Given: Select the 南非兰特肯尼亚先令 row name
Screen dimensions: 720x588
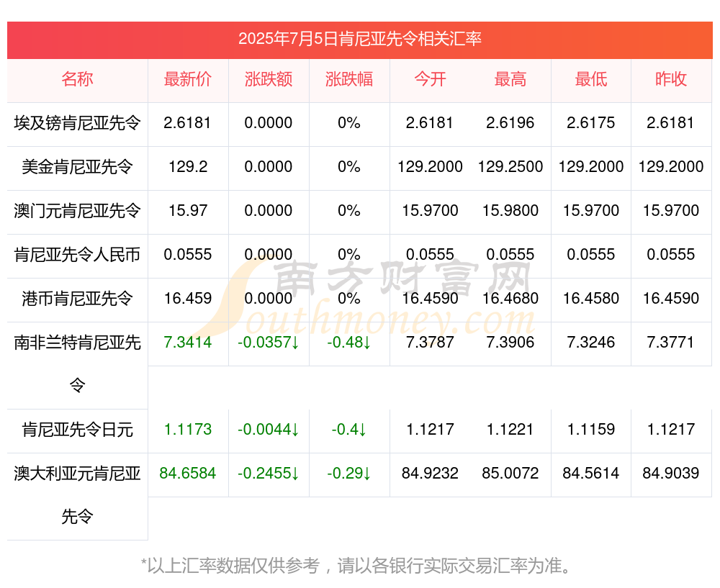Looking at the screenshot, I should 77,363.
